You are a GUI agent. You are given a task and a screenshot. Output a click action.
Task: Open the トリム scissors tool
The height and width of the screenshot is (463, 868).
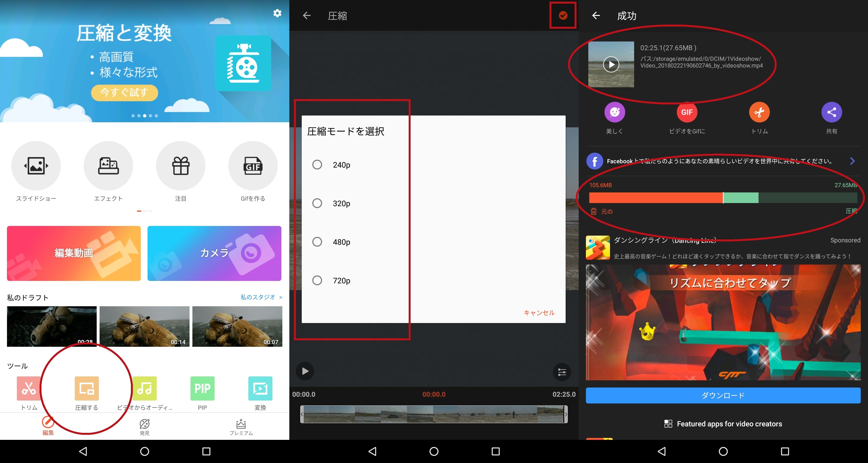29,388
